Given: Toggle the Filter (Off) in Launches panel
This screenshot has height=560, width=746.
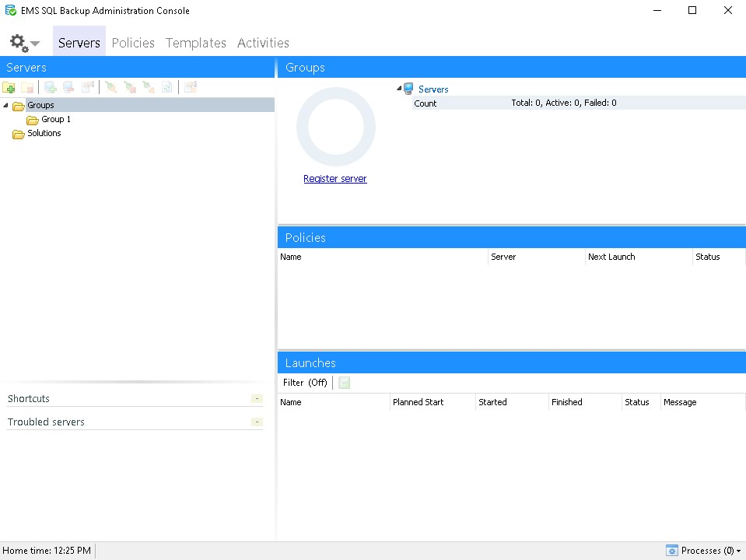Looking at the screenshot, I should pos(304,382).
